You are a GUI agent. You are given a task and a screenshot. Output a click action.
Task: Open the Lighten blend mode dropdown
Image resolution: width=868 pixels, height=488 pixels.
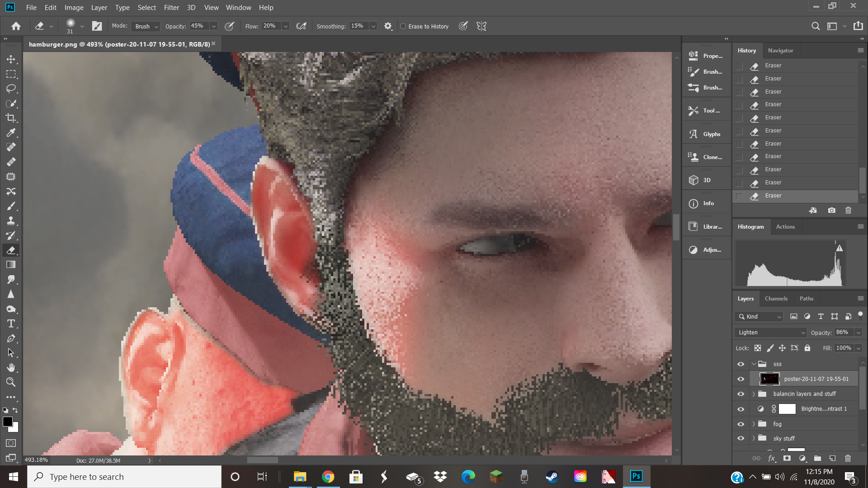pyautogui.click(x=771, y=333)
